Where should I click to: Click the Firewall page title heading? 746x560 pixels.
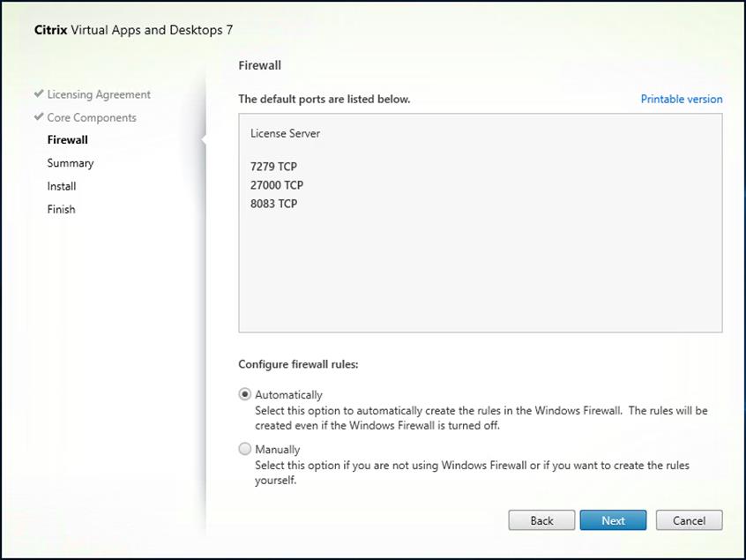257,65
